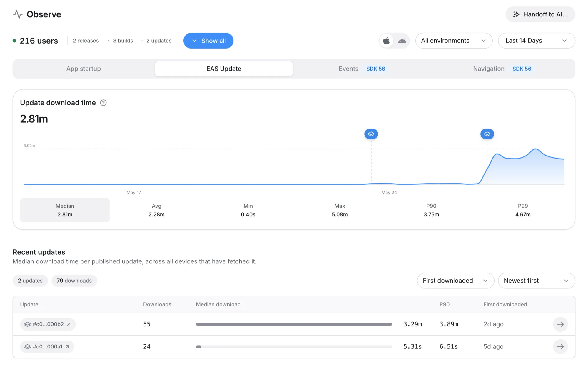Image resolution: width=588 pixels, height=372 pixels.
Task: Toggle the Android platform filter
Action: [402, 41]
